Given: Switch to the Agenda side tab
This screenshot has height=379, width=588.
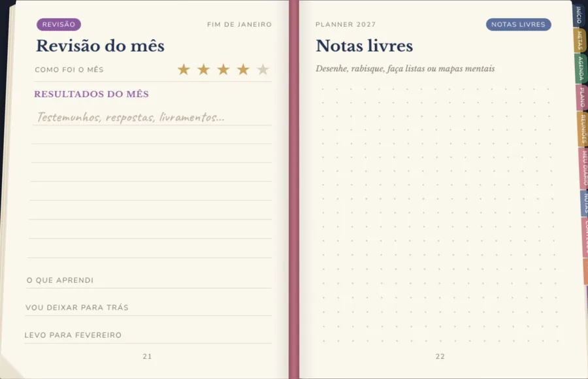Looking at the screenshot, I should (x=581, y=69).
